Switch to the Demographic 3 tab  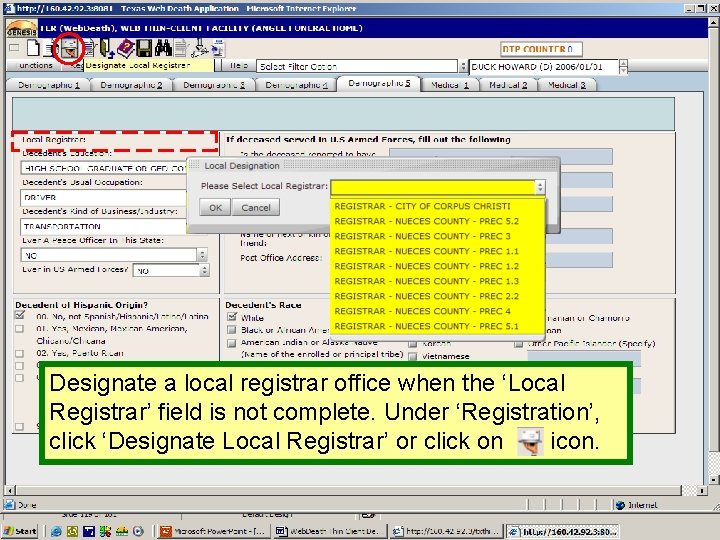coord(214,85)
